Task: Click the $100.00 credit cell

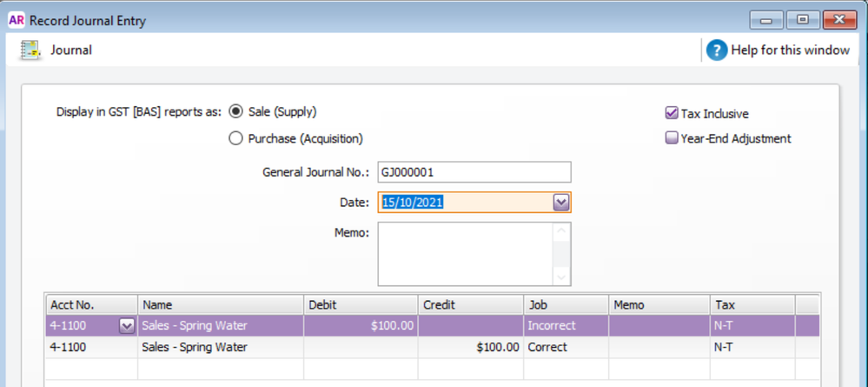Action: tap(471, 347)
